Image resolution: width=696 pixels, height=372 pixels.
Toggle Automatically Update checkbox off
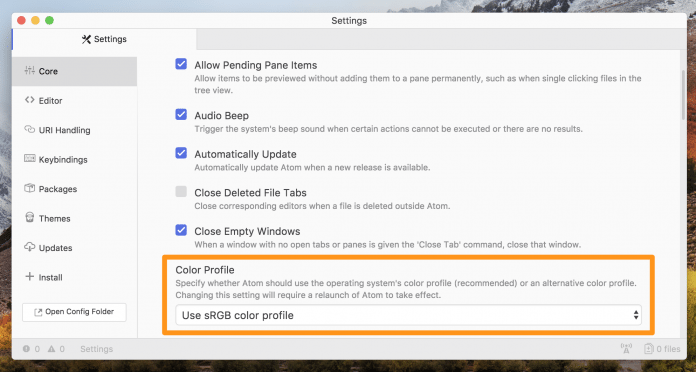tap(181, 153)
